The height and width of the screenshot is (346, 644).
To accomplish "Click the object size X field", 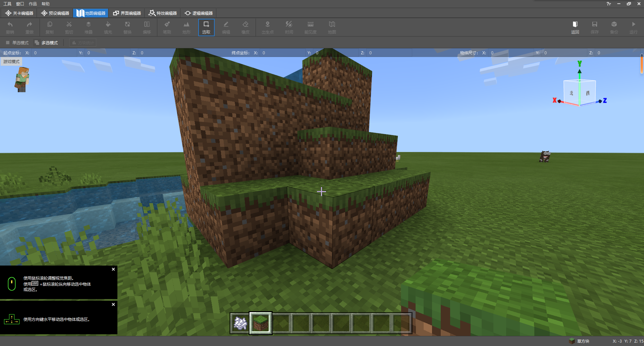I will pos(511,53).
